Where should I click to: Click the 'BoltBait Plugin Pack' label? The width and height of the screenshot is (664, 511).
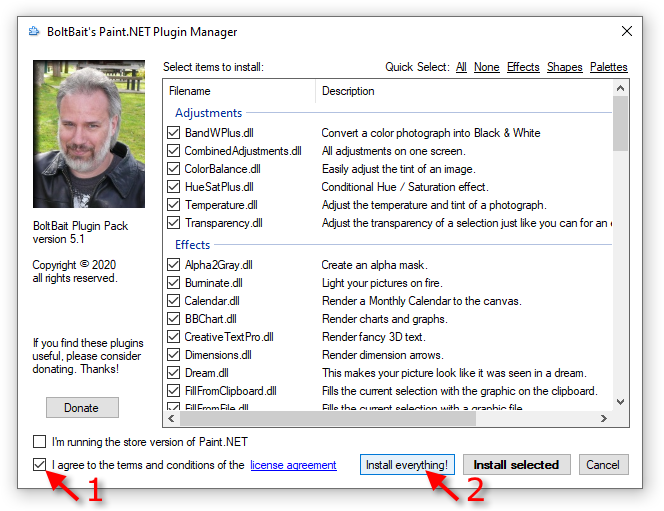(80, 226)
